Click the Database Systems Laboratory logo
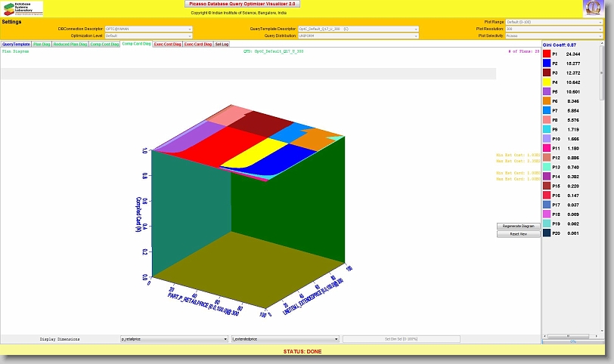 click(23, 8)
